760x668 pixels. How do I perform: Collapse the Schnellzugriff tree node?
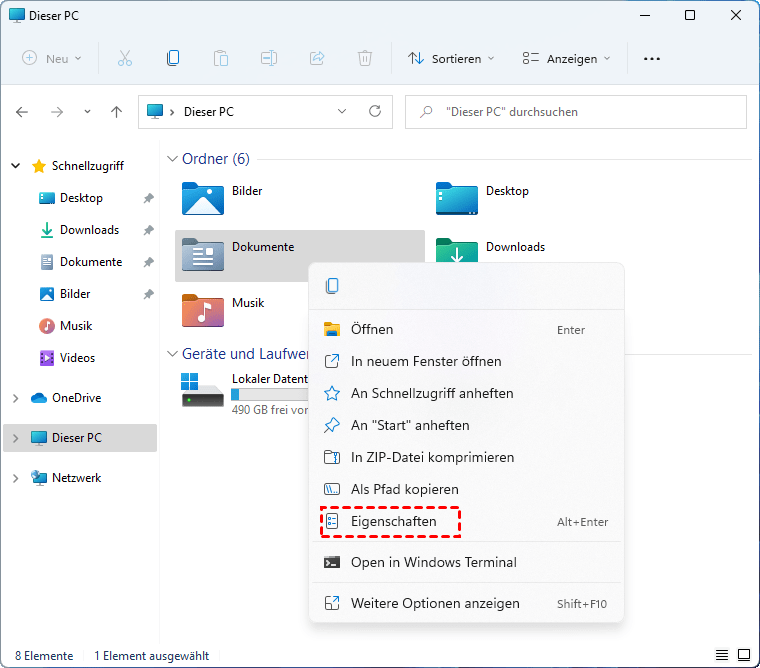pos(16,166)
